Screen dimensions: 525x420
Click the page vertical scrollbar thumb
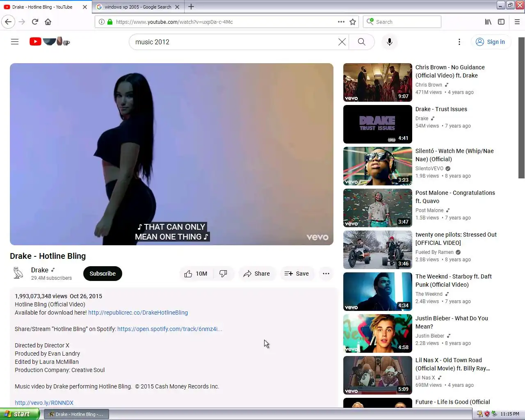[x=521, y=108]
